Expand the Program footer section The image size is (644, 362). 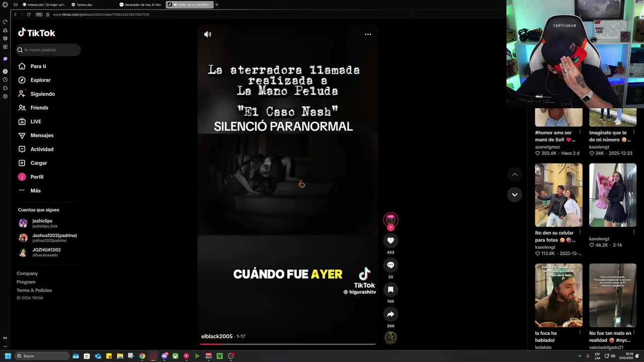26,282
